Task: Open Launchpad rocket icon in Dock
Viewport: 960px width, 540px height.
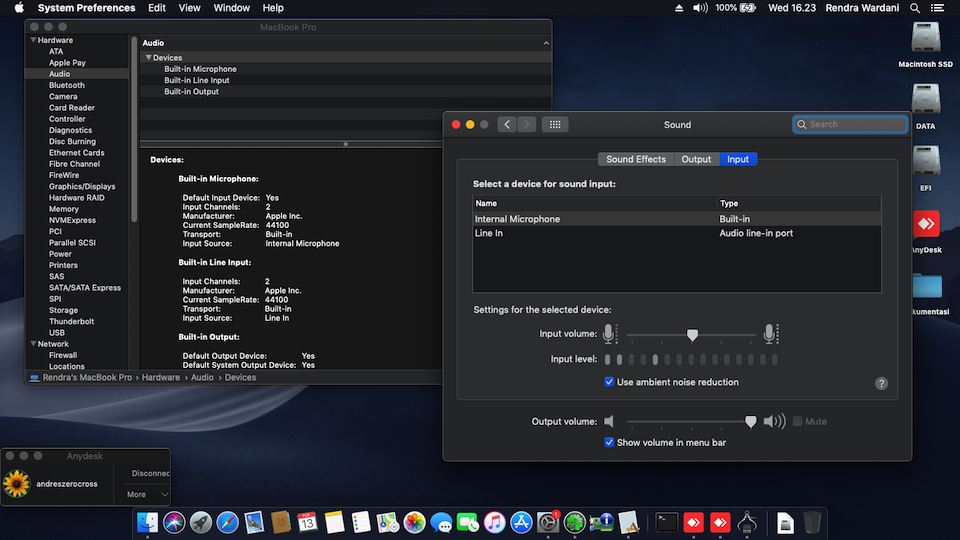Action: click(201, 522)
